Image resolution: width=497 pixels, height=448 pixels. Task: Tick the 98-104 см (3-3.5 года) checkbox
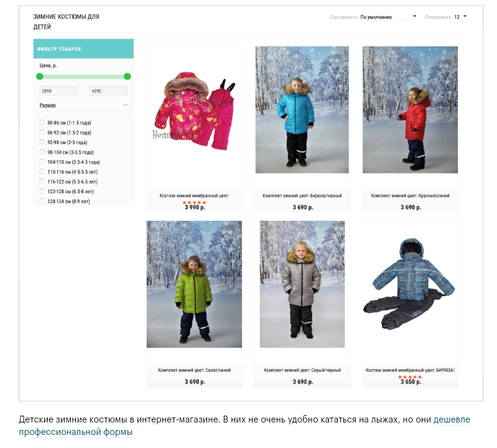point(42,152)
